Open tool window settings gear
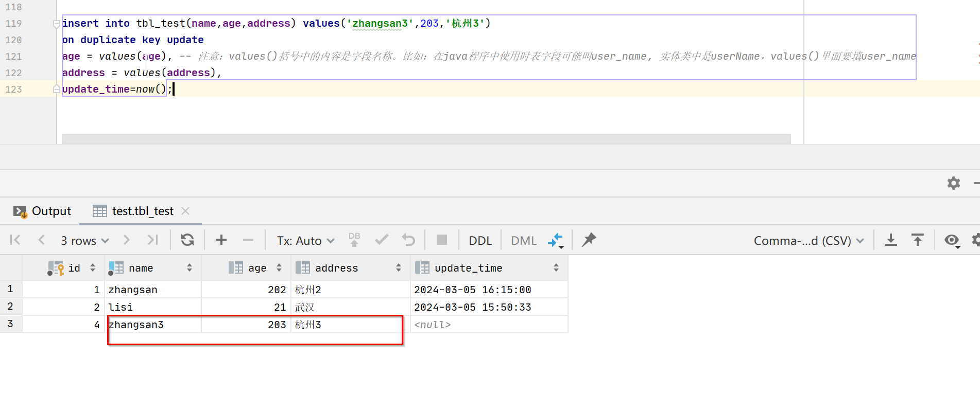Screen dimensions: 980x411 954,183
